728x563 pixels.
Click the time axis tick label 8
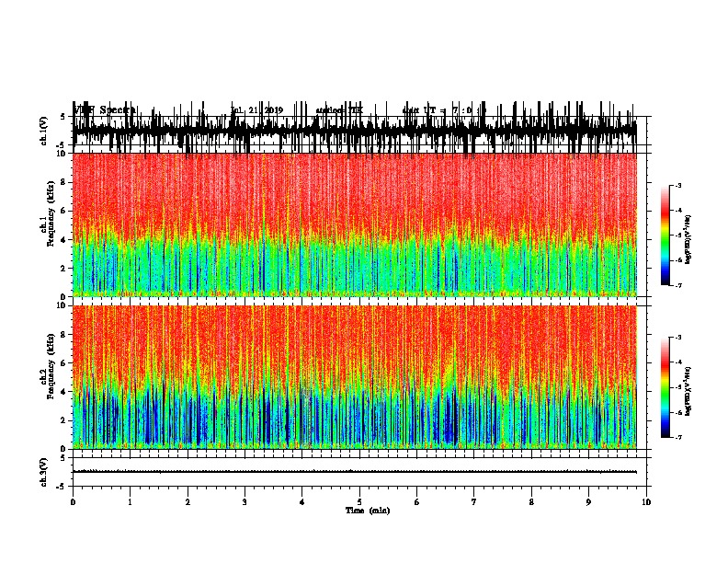point(531,502)
